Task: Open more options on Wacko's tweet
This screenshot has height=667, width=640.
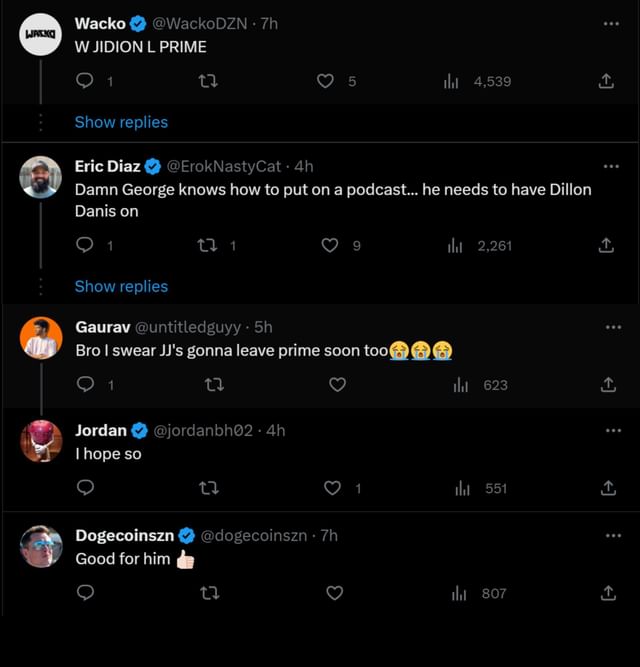Action: (x=612, y=24)
